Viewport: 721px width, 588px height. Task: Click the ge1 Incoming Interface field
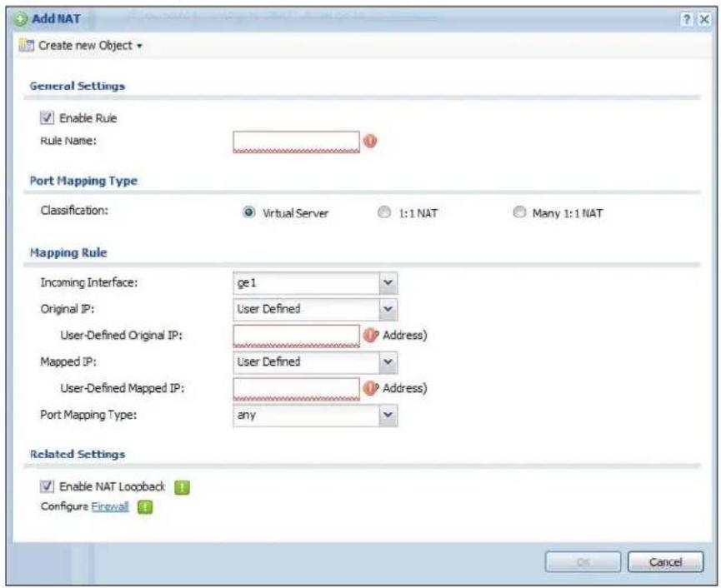(306, 283)
